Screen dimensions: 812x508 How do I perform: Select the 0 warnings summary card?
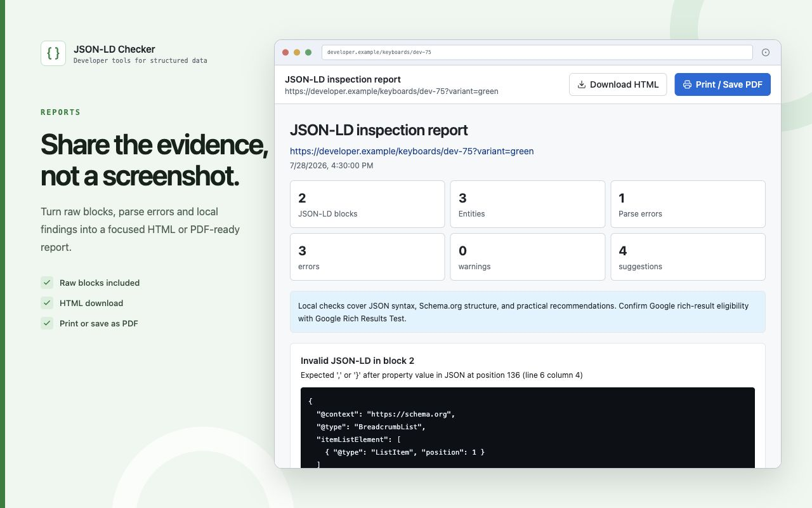[x=528, y=257]
